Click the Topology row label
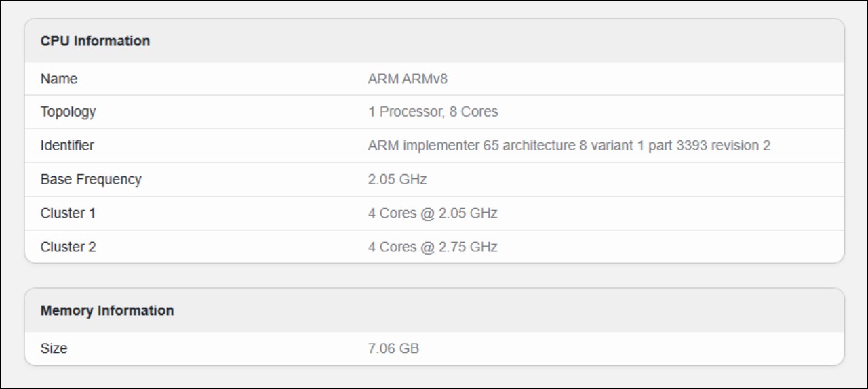 point(68,111)
